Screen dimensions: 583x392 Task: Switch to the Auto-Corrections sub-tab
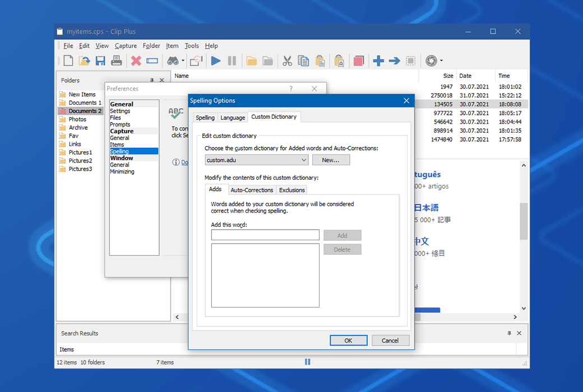point(252,190)
